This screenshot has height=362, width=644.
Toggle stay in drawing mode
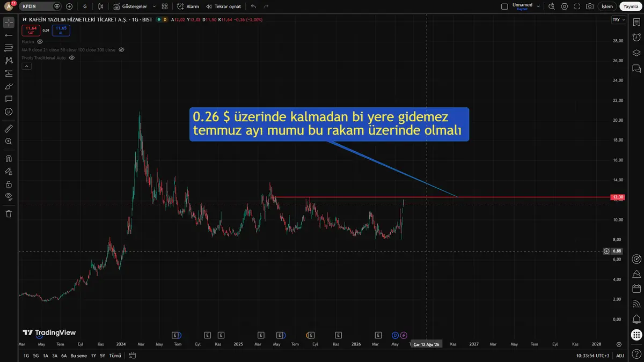pyautogui.click(x=9, y=172)
